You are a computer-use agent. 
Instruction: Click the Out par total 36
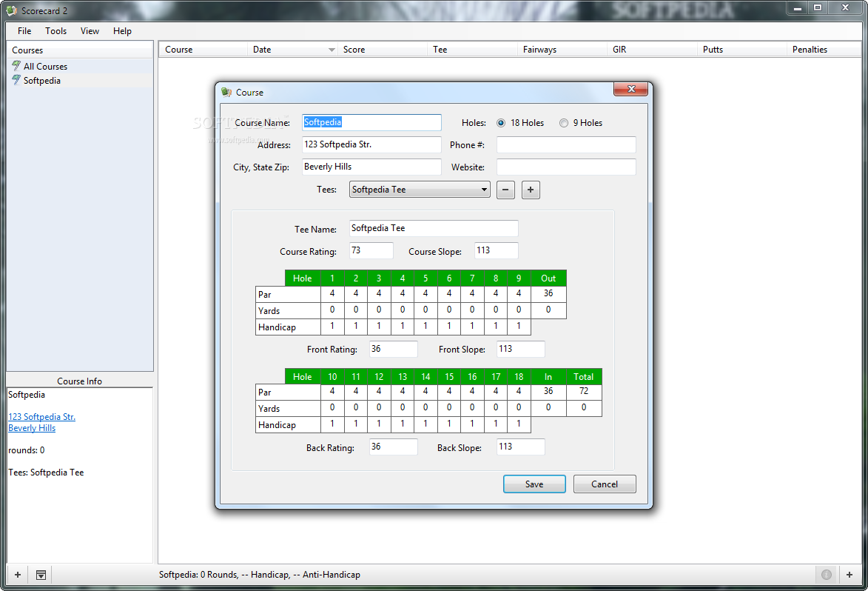click(548, 293)
